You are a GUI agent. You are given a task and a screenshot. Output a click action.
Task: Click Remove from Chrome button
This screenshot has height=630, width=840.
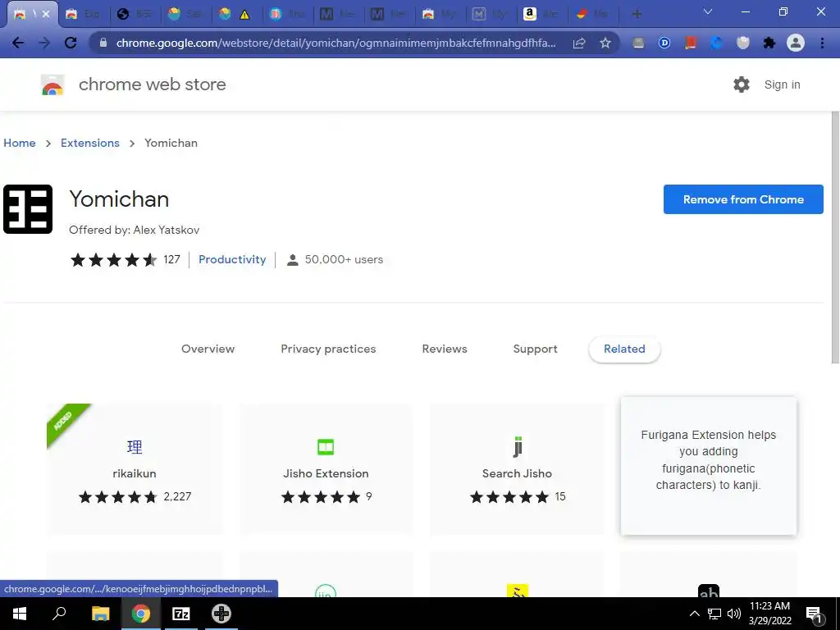743,199
